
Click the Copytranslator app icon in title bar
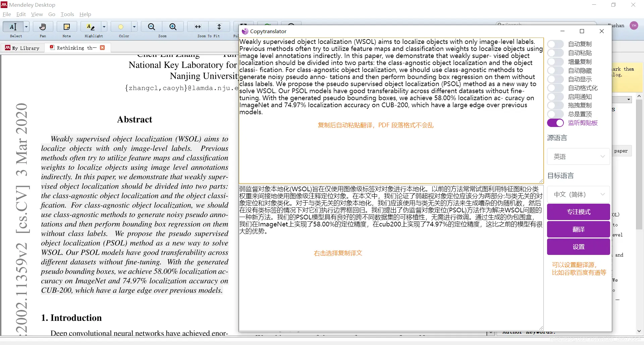tap(245, 31)
